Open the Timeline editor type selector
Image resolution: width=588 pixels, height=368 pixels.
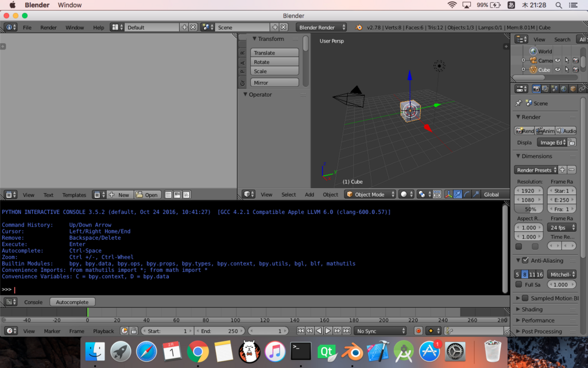pyautogui.click(x=10, y=331)
